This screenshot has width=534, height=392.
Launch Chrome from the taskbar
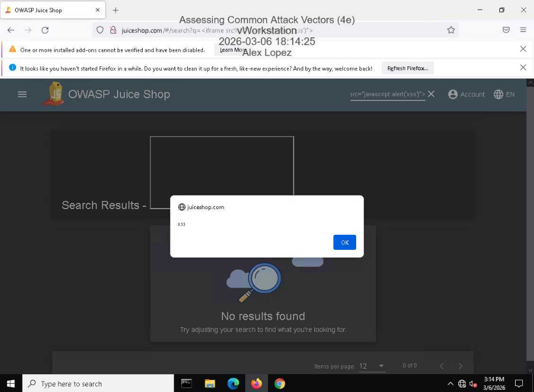279,383
